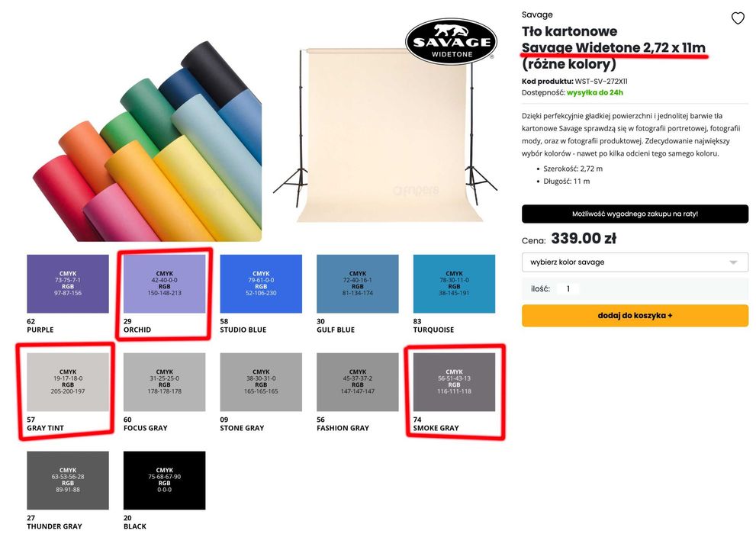This screenshot has height=534, width=756.
Task: Select the Purple 62 color swatch
Action: [68, 284]
